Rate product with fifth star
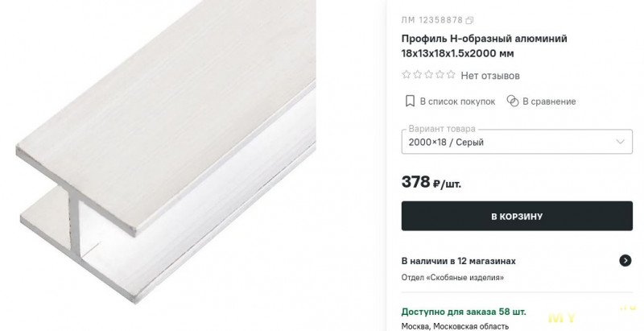644x331 pixels. coord(451,74)
